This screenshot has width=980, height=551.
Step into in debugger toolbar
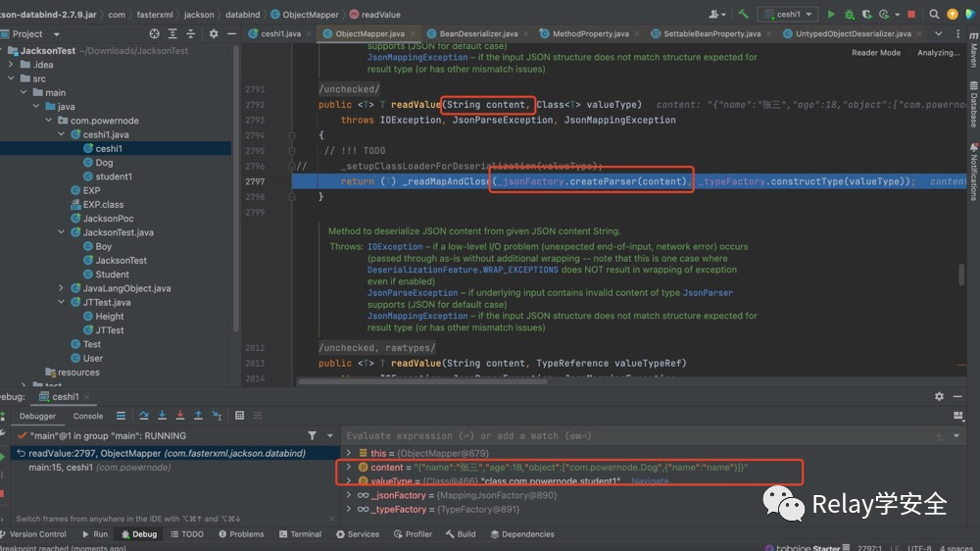click(162, 416)
